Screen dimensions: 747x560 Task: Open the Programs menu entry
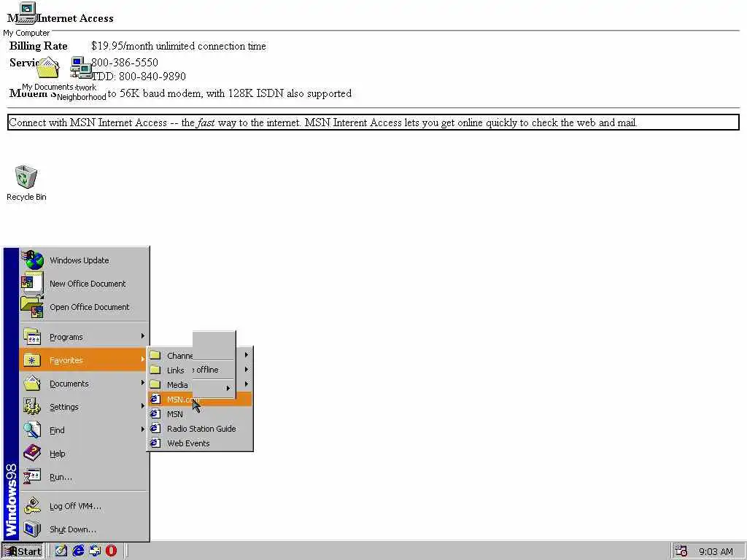85,337
